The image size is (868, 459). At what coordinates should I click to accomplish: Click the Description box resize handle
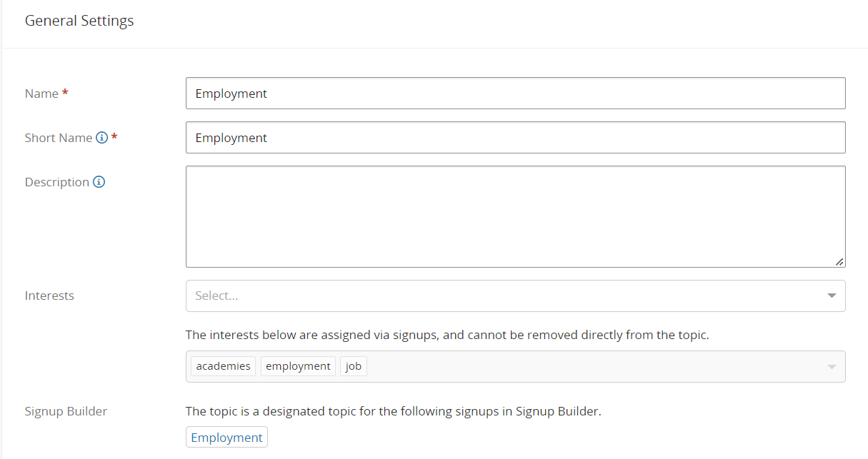[x=839, y=262]
